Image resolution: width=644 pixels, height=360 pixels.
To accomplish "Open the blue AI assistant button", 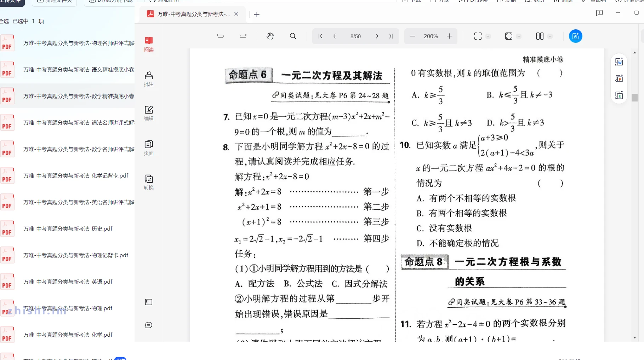I will point(576,36).
